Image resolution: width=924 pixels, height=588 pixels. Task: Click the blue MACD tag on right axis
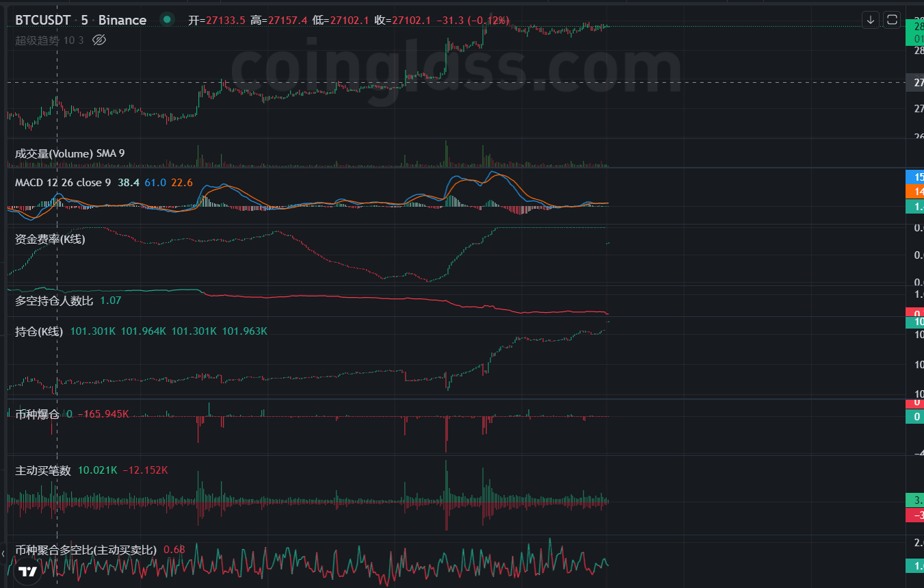(x=914, y=177)
